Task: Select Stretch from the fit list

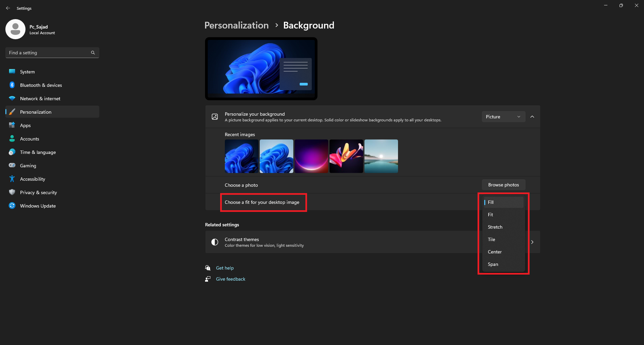Action: tap(503, 227)
